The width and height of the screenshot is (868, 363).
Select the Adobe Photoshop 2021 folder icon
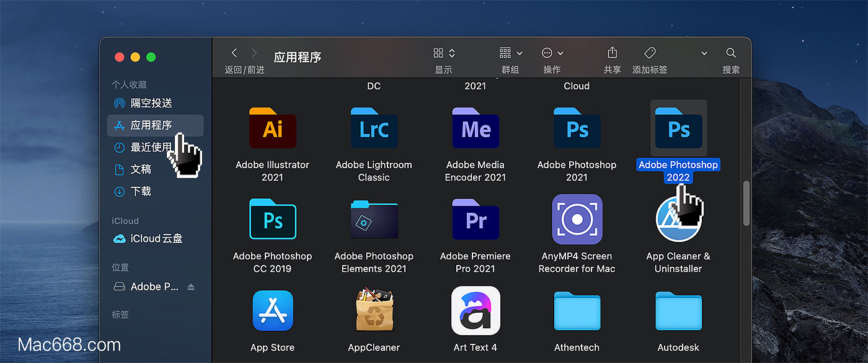click(577, 128)
